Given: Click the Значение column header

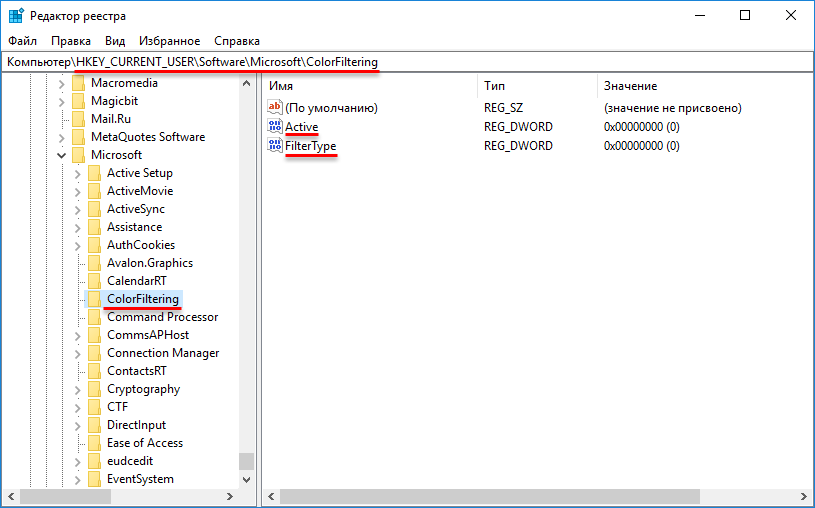Looking at the screenshot, I should click(700, 86).
